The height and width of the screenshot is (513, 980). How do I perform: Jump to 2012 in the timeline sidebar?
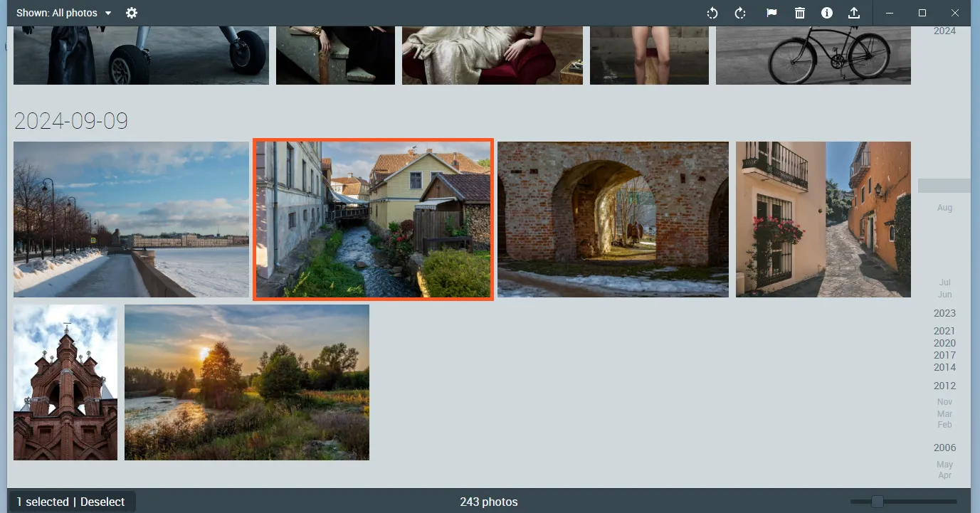tap(944, 385)
